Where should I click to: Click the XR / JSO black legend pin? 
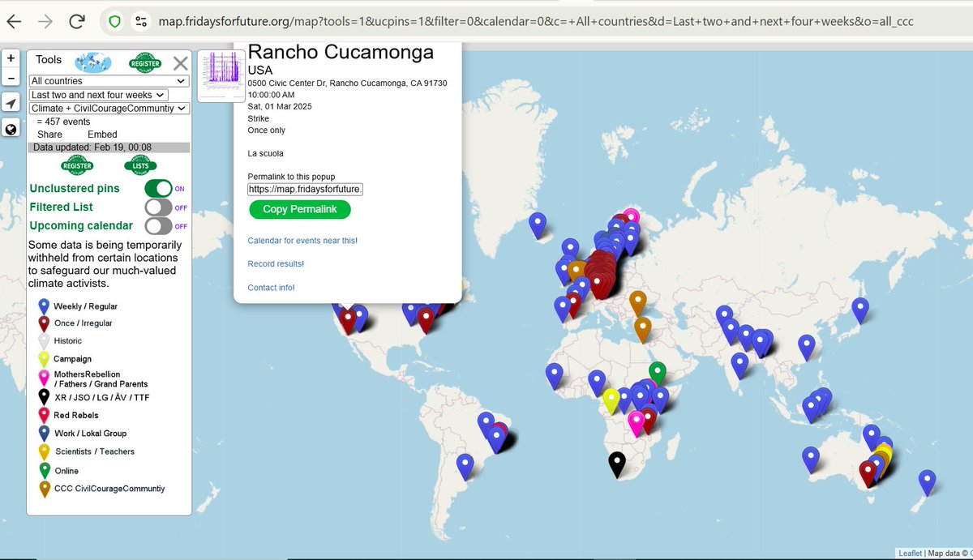[44, 396]
